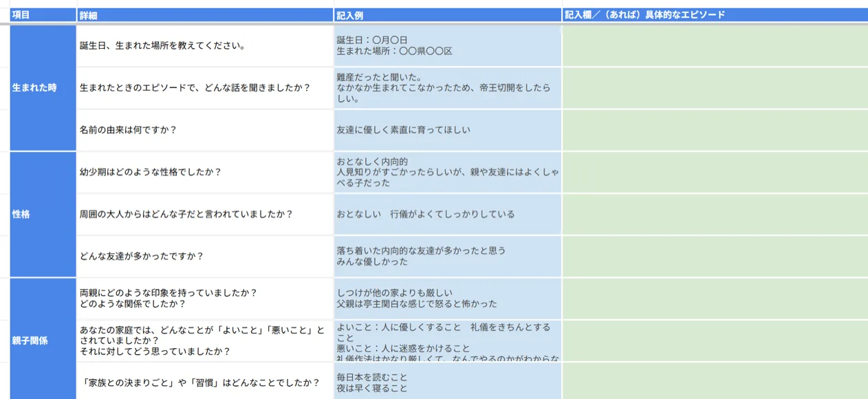868x399 pixels.
Task: Click the question '名前の由来は何ですか？'
Action: click(205, 130)
